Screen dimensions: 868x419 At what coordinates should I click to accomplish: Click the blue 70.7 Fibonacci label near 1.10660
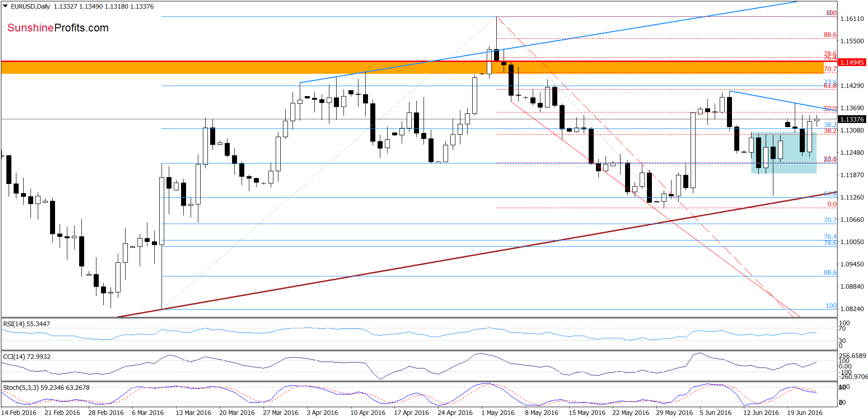[830, 220]
